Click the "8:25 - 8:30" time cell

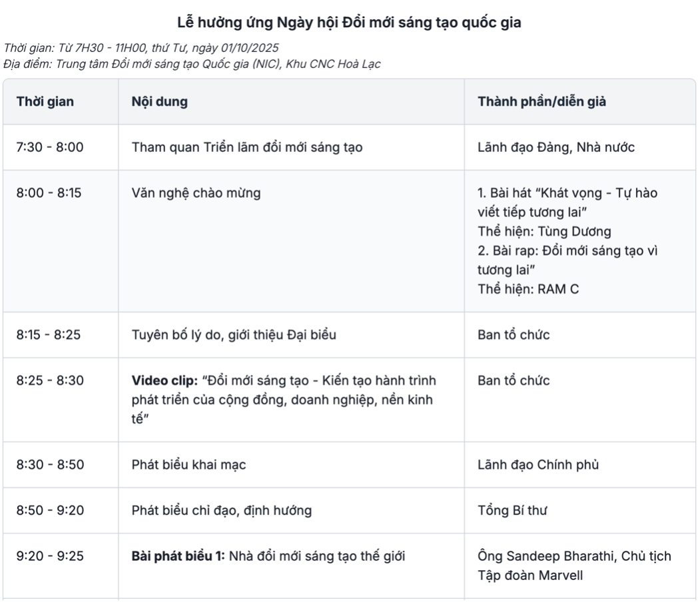click(50, 381)
